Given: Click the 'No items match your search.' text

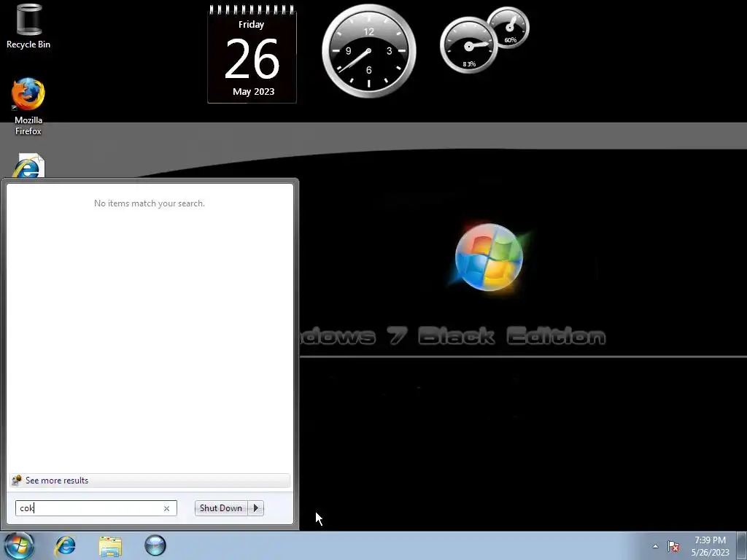Looking at the screenshot, I should pyautogui.click(x=150, y=203).
